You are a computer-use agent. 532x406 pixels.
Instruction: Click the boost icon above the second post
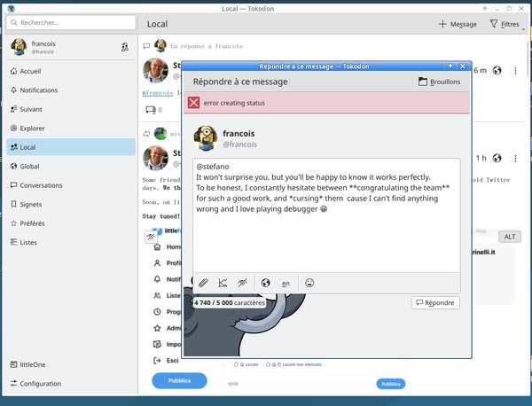click(x=146, y=134)
